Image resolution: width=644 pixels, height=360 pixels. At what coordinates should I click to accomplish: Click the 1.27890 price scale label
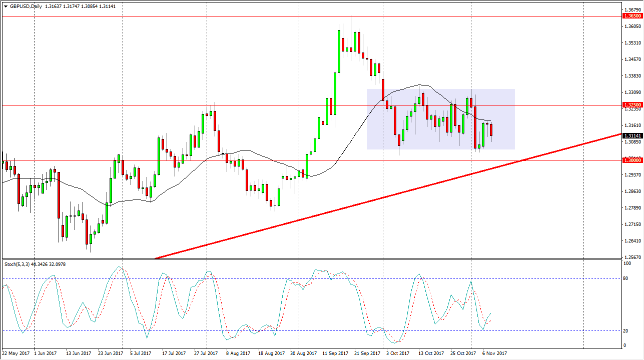coord(632,207)
